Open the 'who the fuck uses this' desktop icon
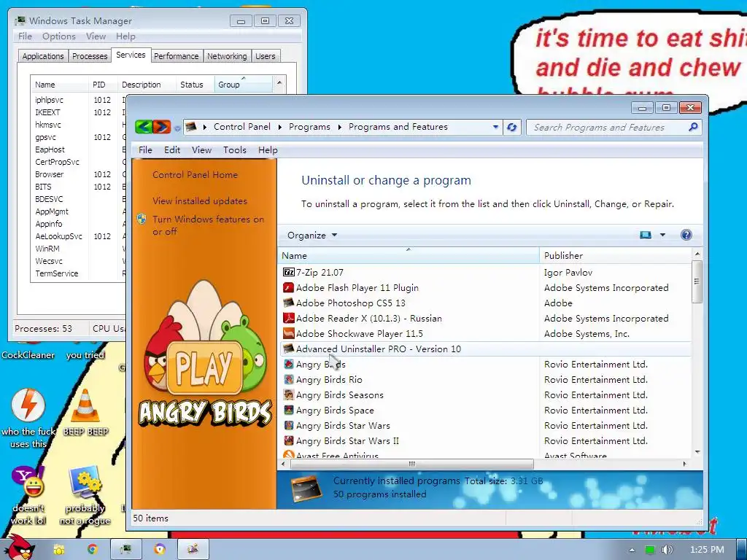Screen dimensions: 747x560 (28, 405)
